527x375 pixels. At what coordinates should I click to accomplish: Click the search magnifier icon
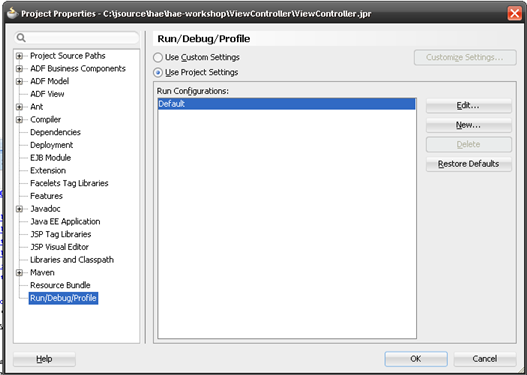click(21, 38)
